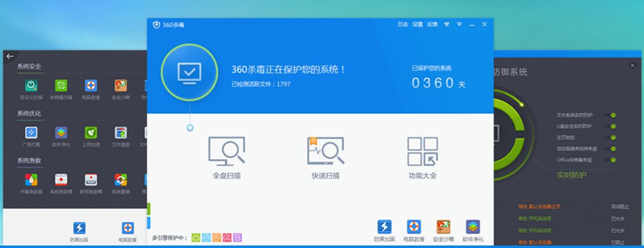Open 系统重装 in the left tools window

tap(120, 183)
